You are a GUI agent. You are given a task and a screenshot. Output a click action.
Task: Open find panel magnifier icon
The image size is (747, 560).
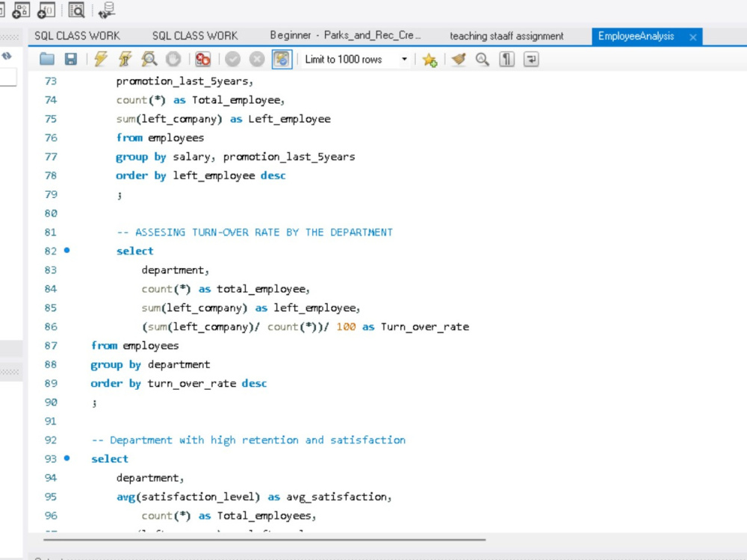click(x=482, y=59)
